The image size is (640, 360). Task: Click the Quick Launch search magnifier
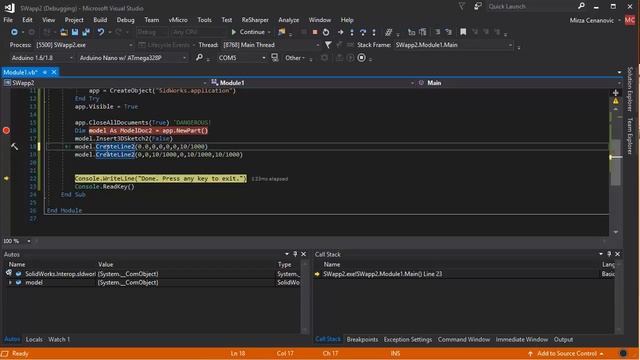(581, 6)
